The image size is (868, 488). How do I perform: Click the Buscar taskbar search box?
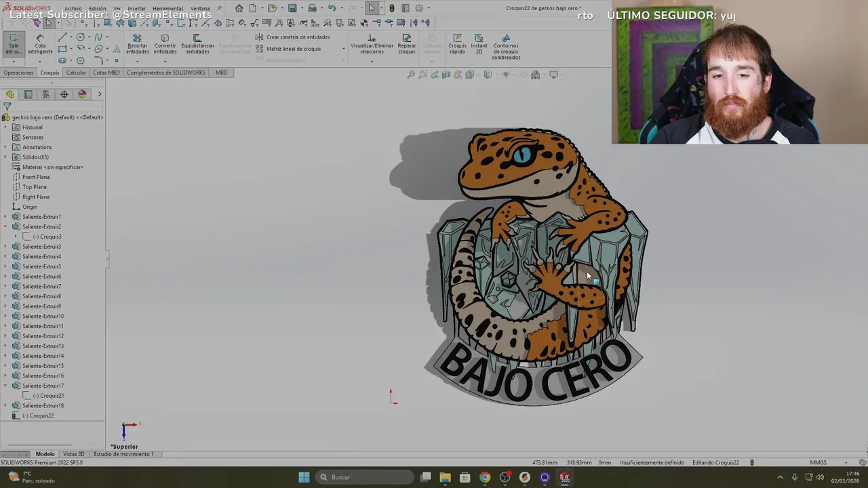pos(366,477)
